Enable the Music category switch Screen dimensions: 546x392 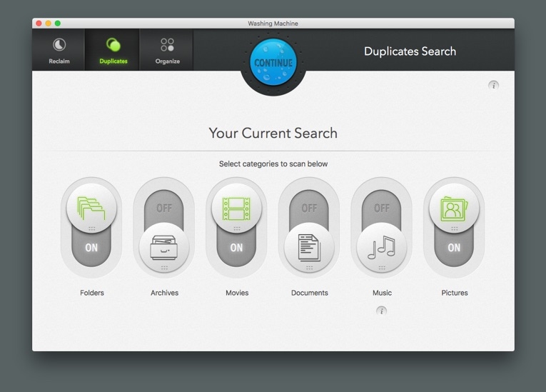(382, 228)
